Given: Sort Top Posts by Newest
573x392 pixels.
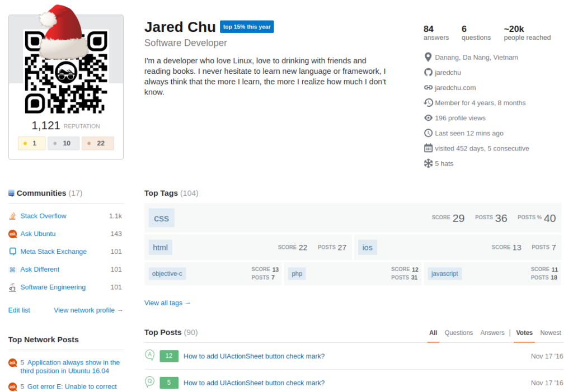Looking at the screenshot, I should tap(551, 333).
